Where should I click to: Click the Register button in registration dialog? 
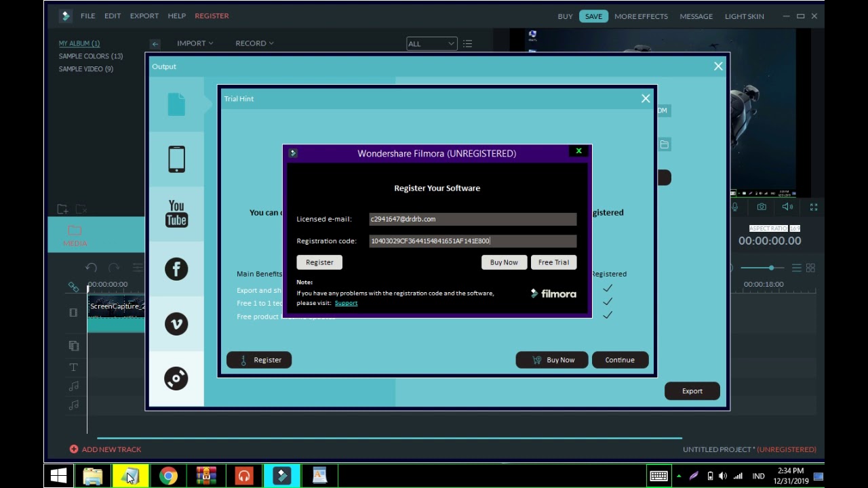319,262
